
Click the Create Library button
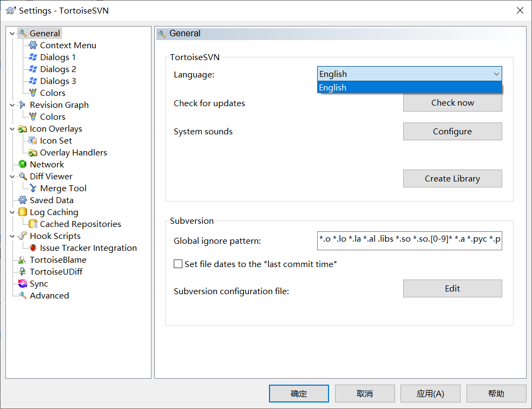click(452, 178)
